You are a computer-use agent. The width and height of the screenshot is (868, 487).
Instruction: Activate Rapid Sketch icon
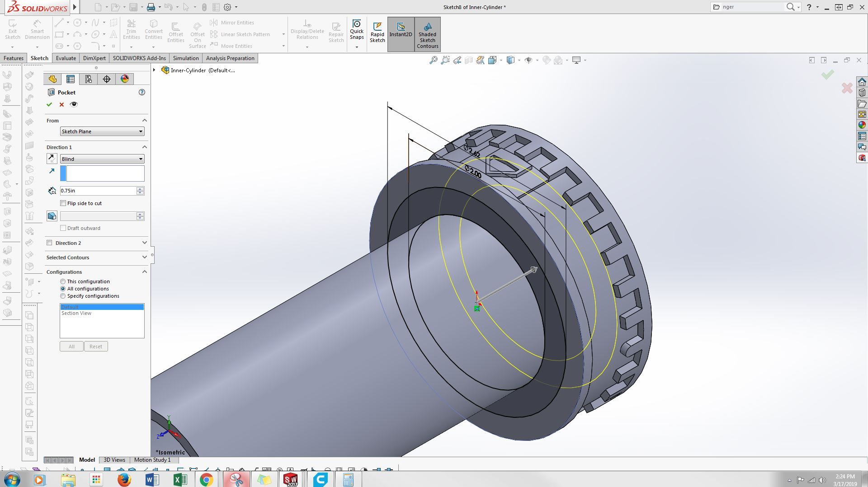pyautogui.click(x=377, y=33)
